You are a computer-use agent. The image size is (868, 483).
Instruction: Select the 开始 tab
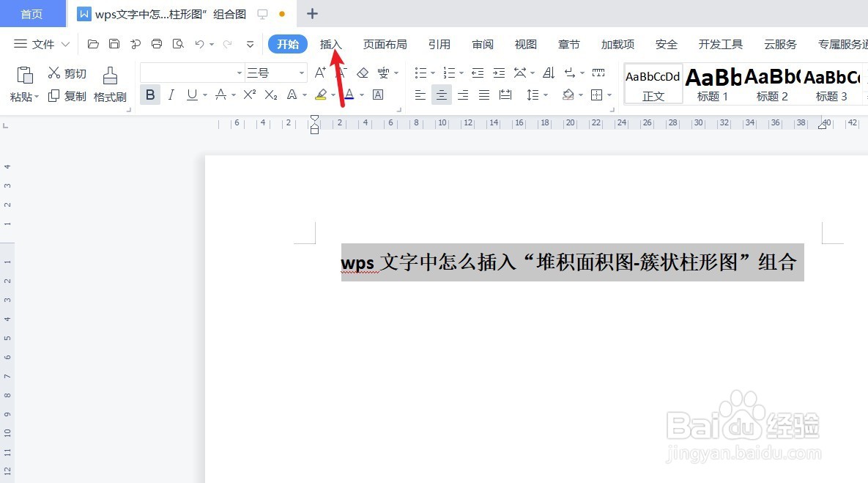pyautogui.click(x=288, y=44)
